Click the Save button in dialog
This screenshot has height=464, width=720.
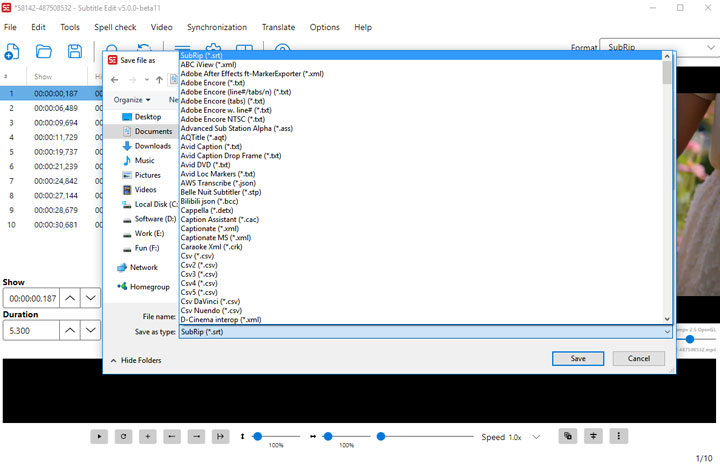(x=578, y=358)
